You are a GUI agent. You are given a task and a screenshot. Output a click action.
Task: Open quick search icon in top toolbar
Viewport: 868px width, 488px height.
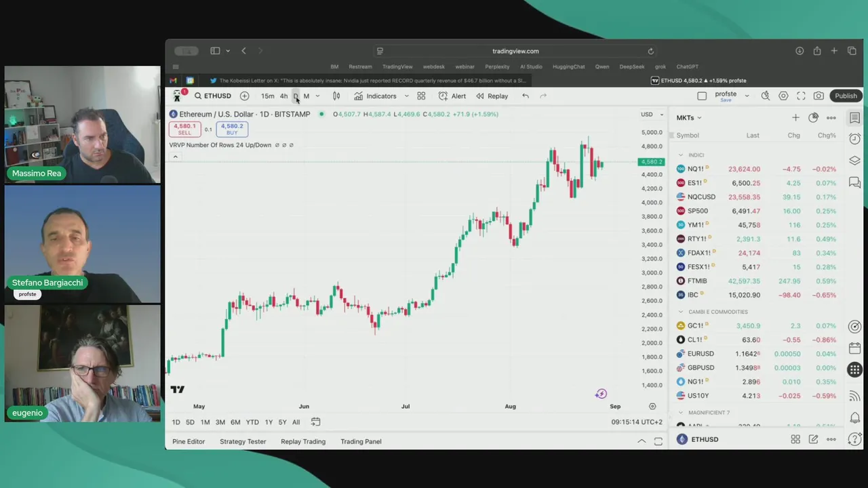(x=766, y=96)
